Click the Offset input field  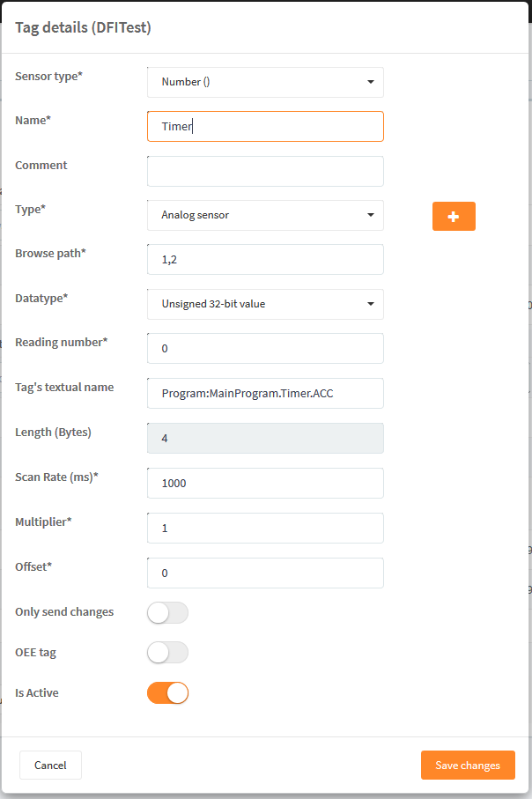pyautogui.click(x=265, y=573)
